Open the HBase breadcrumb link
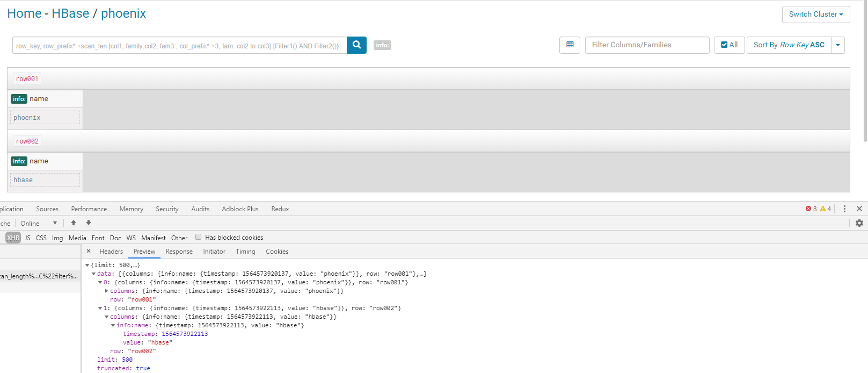 click(x=70, y=13)
